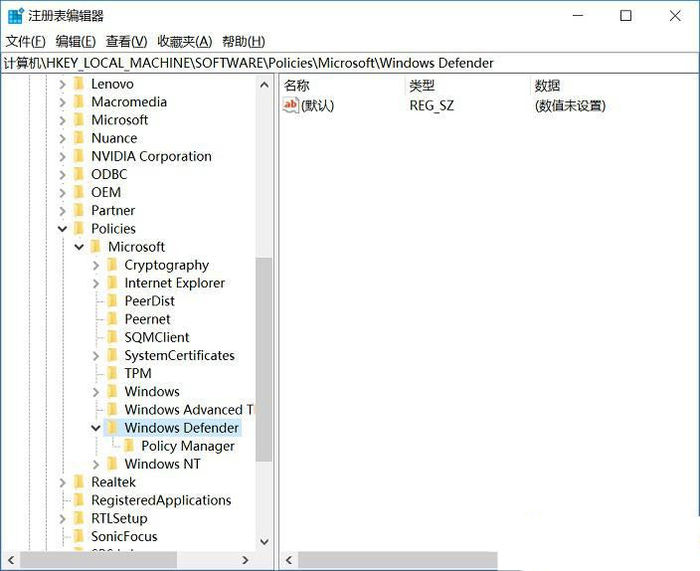
Task: Click the tree pane vertical scrollbar down arrow
Action: pyautogui.click(x=264, y=541)
